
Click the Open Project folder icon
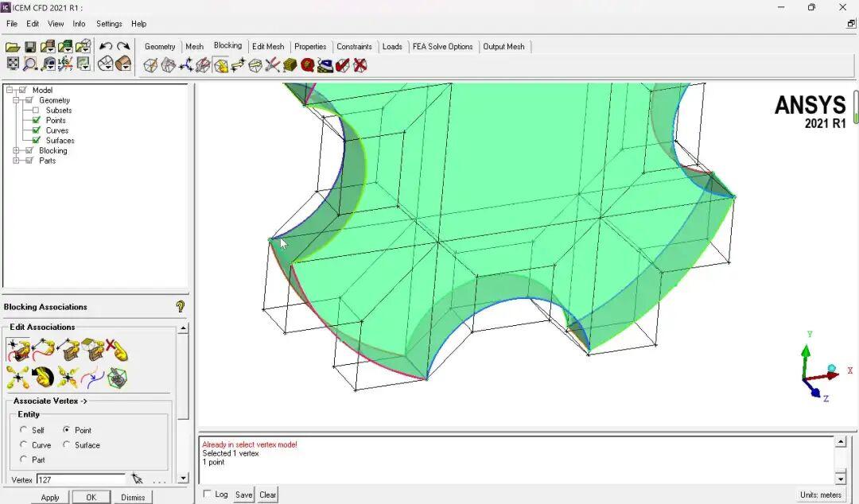(13, 47)
